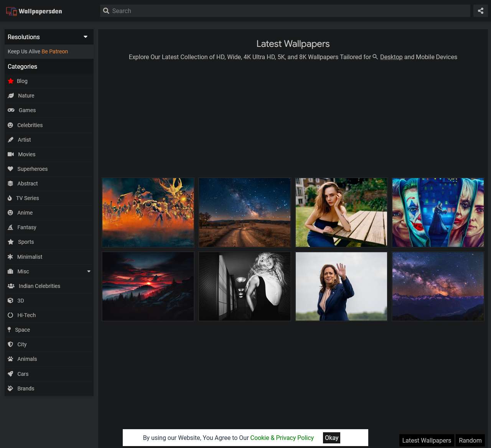491x448 pixels.
Task: Click the asterisk icon beside Minimalist
Action: coord(10,257)
